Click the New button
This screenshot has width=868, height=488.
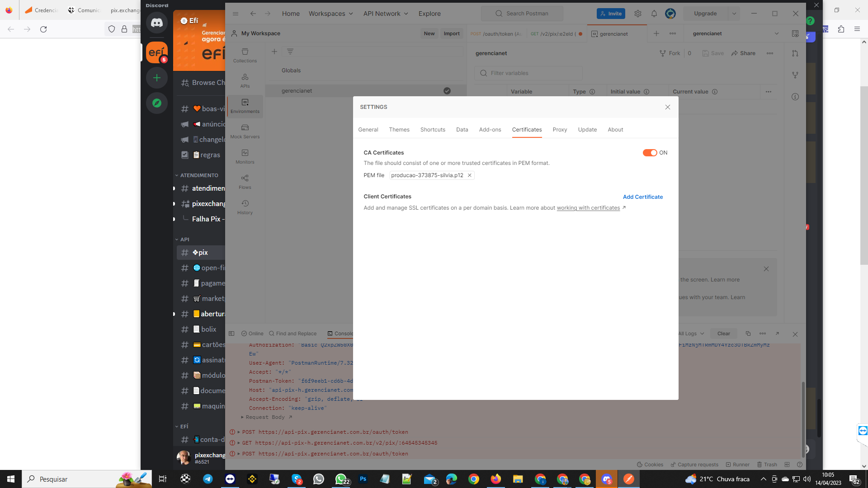429,33
